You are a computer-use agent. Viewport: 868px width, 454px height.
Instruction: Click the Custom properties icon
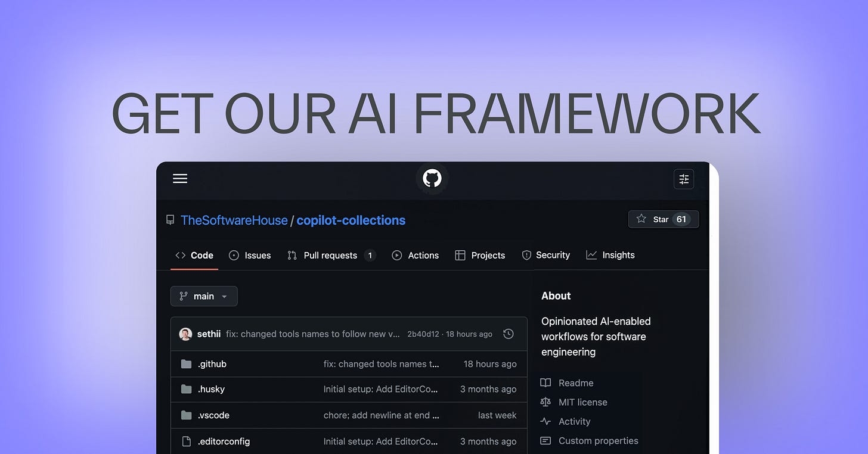tap(545, 441)
